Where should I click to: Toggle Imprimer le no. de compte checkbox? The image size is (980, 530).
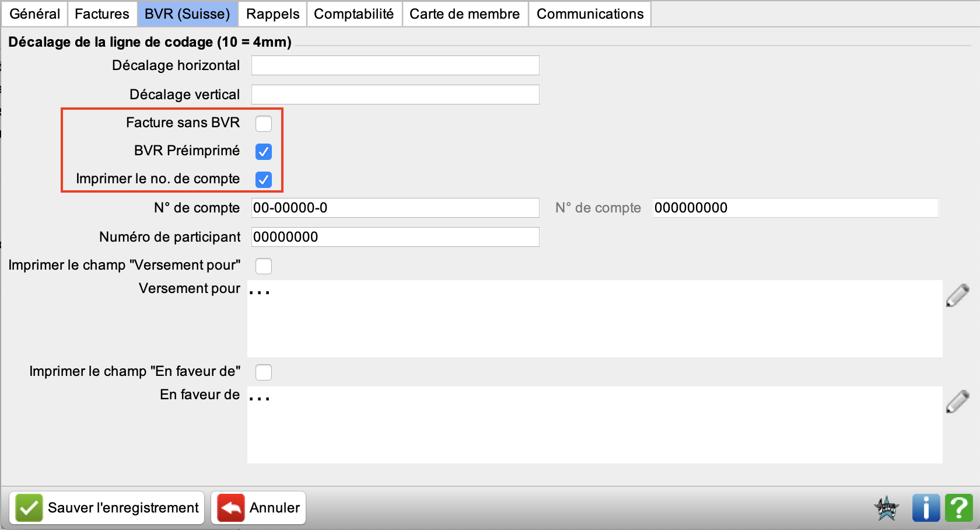(264, 180)
